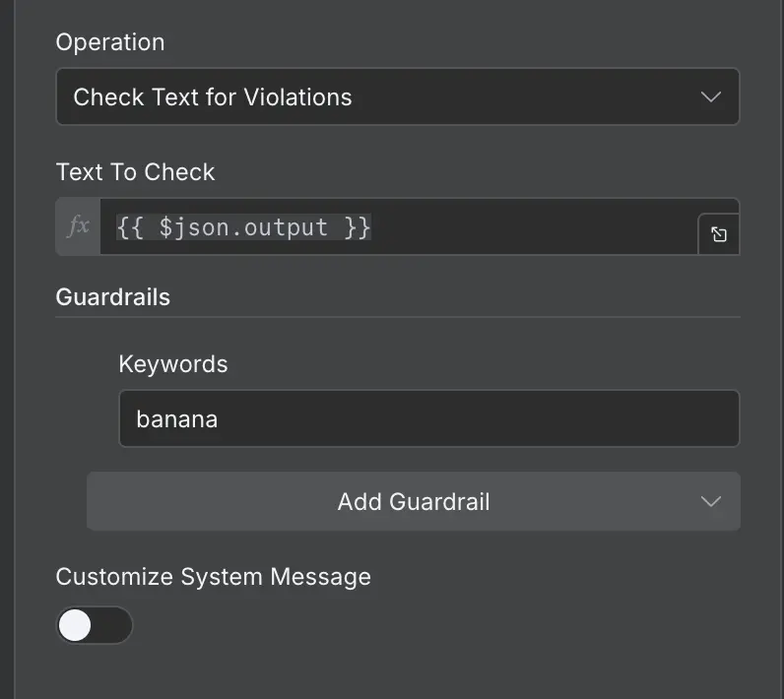Screen dimensions: 784x699
Task: Click into the Text To Check field
Action: click(x=532, y=227)
